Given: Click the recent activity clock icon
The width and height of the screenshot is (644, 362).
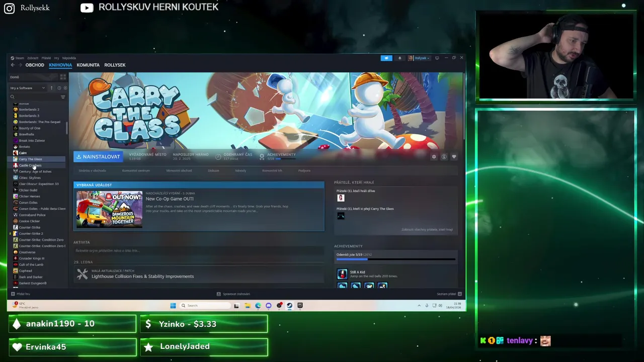Looking at the screenshot, I should coord(59,88).
